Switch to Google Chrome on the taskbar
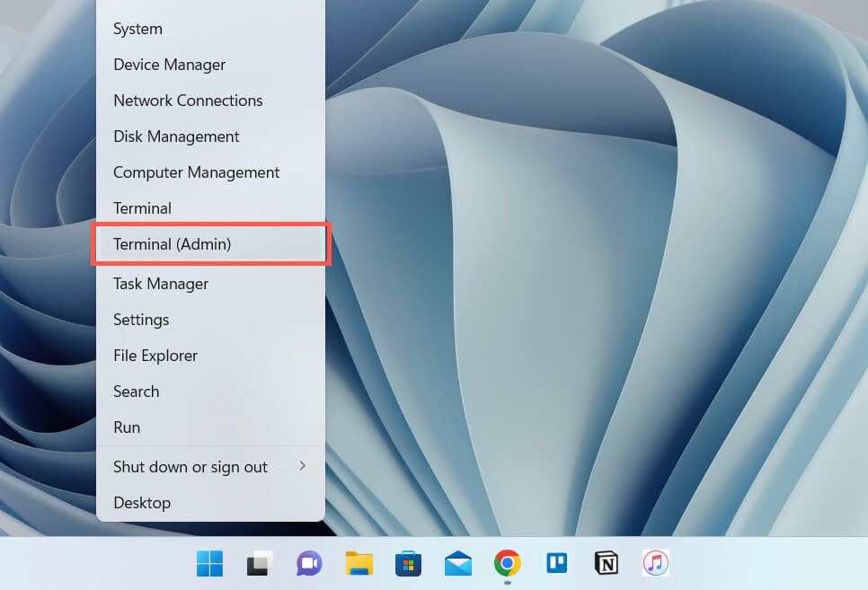868x590 pixels. click(508, 564)
